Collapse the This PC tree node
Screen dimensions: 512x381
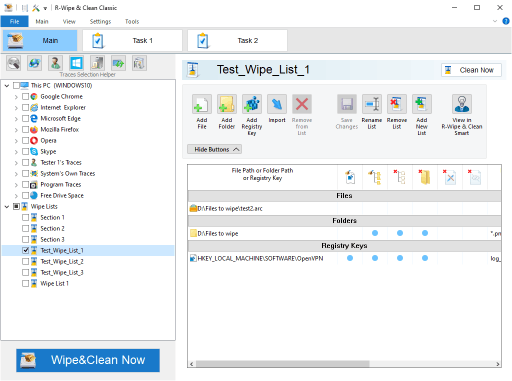click(x=7, y=86)
